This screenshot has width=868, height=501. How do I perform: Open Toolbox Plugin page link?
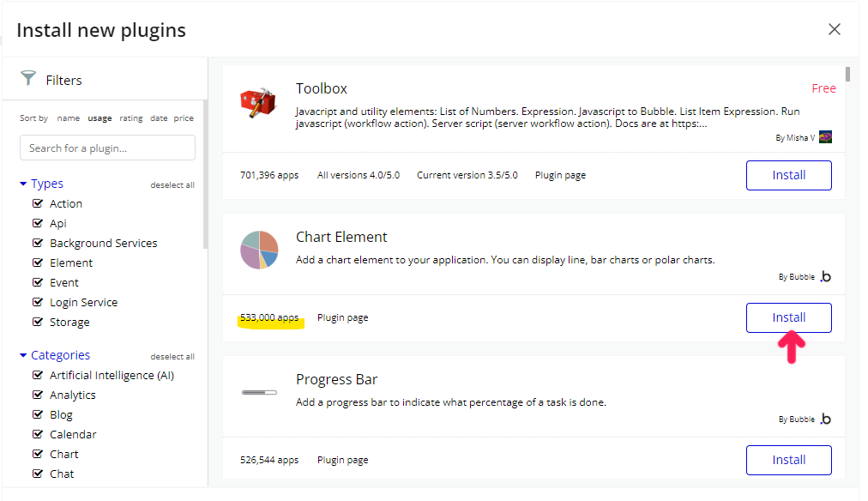[x=560, y=175]
